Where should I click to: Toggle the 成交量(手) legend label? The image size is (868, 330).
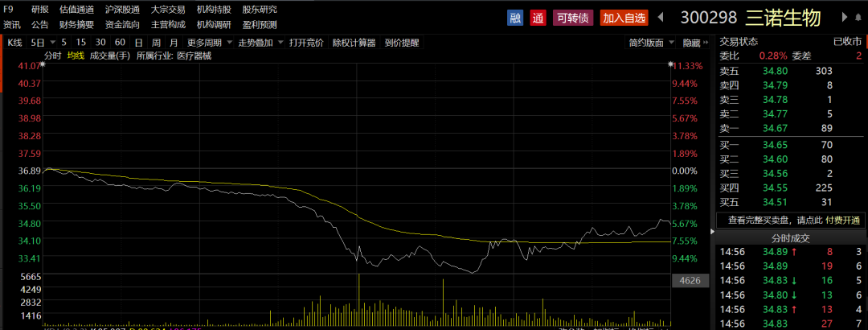tap(109, 56)
